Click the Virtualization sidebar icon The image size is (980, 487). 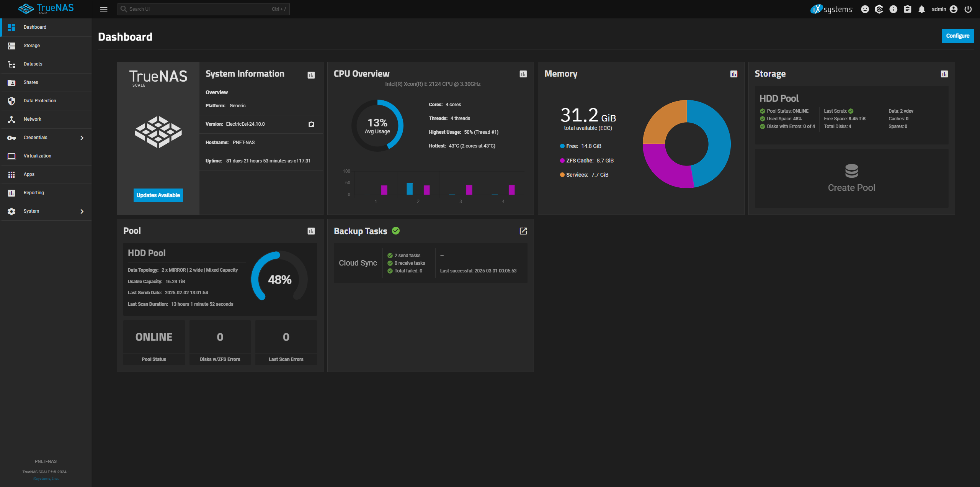tap(11, 155)
